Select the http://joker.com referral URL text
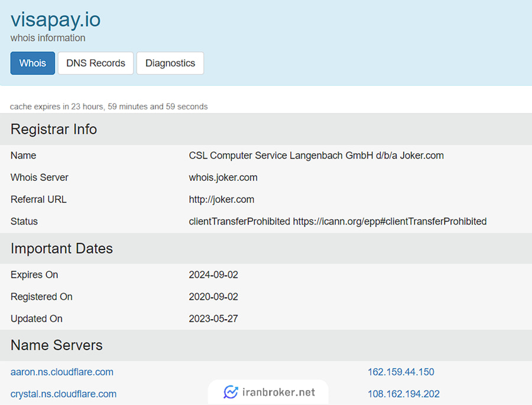 click(222, 200)
